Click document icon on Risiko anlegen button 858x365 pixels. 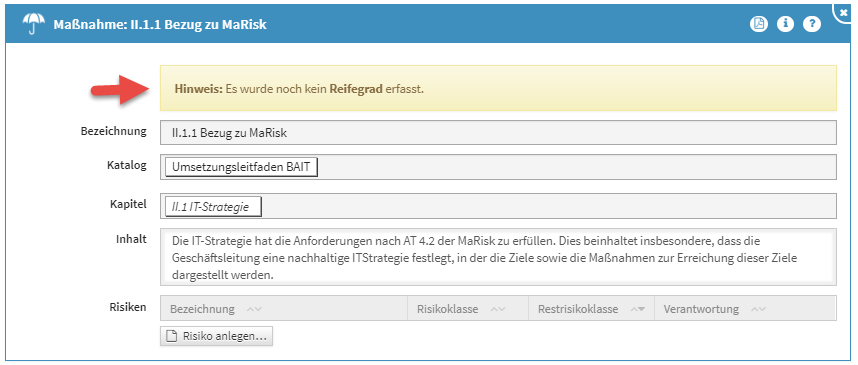pos(172,337)
